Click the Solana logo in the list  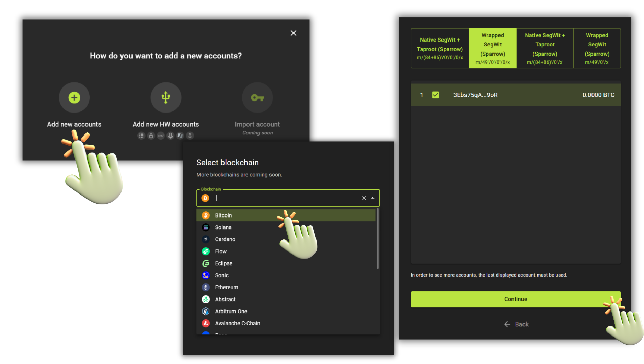[x=206, y=227]
